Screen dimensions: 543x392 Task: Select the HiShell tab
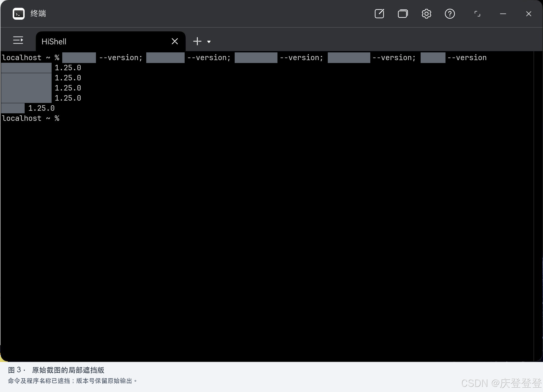pyautogui.click(x=104, y=41)
